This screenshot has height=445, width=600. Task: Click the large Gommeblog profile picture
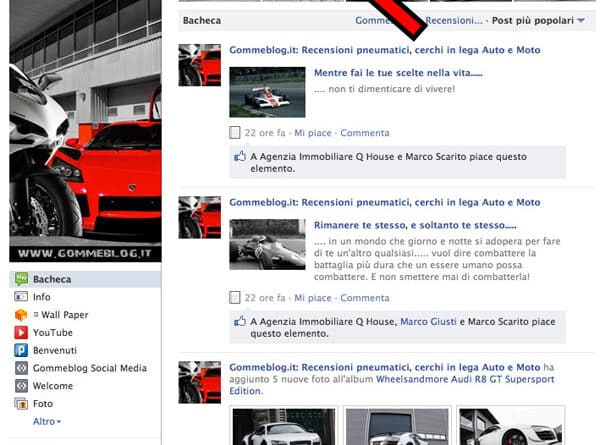click(x=85, y=130)
